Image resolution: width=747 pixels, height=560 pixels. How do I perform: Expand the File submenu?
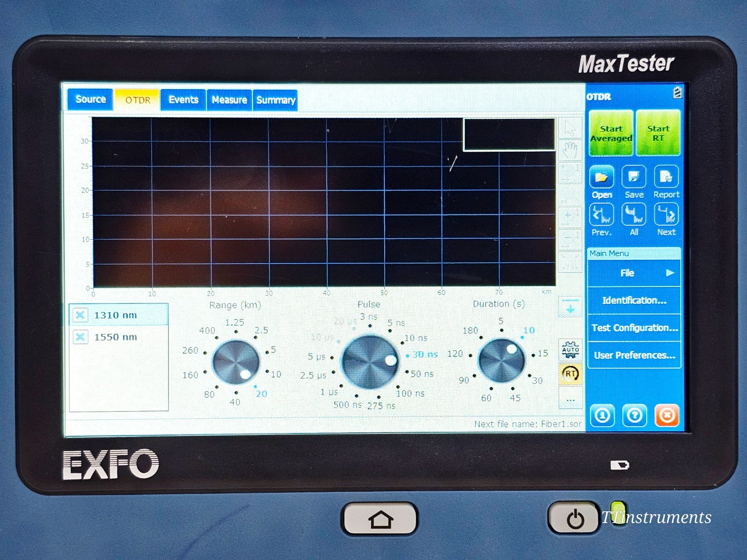pos(634,273)
